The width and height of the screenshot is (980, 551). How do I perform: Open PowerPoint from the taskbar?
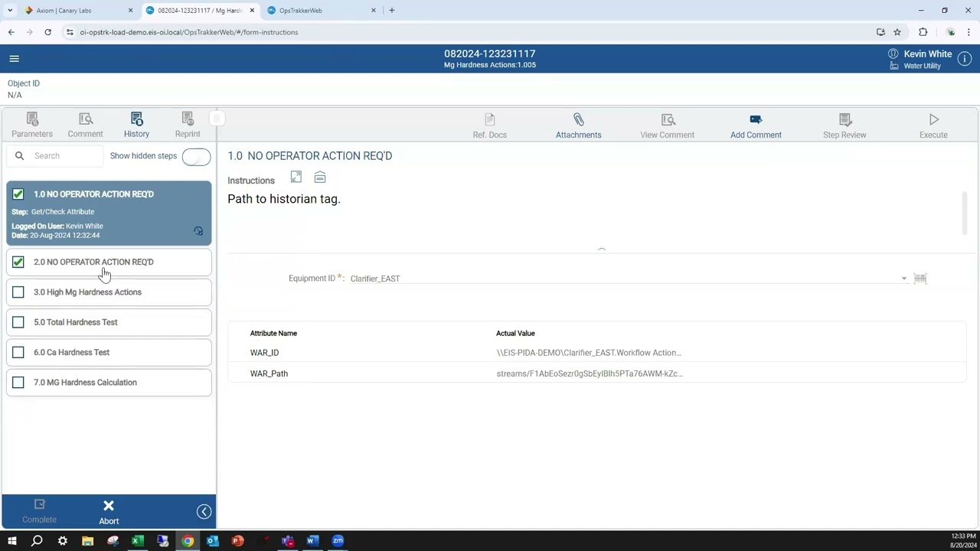pos(237,541)
